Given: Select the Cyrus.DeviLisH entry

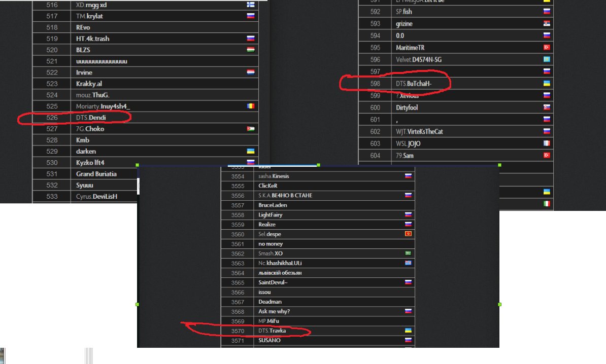Looking at the screenshot, I should tap(96, 197).
